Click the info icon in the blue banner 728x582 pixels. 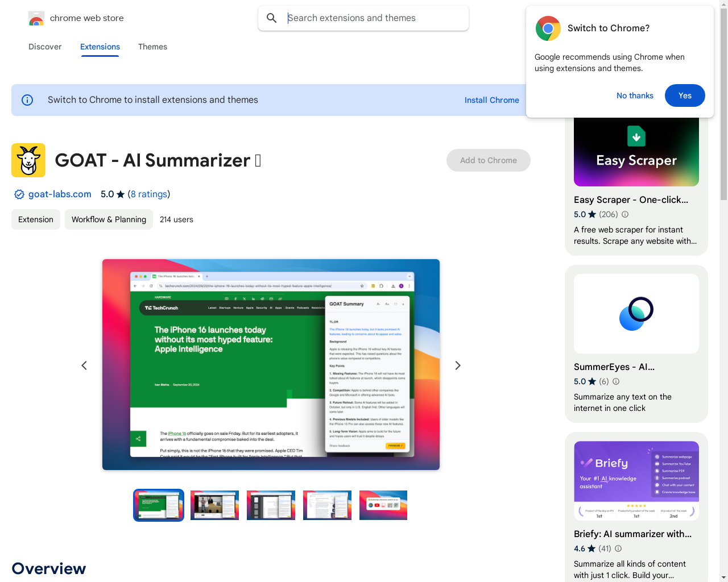point(27,100)
